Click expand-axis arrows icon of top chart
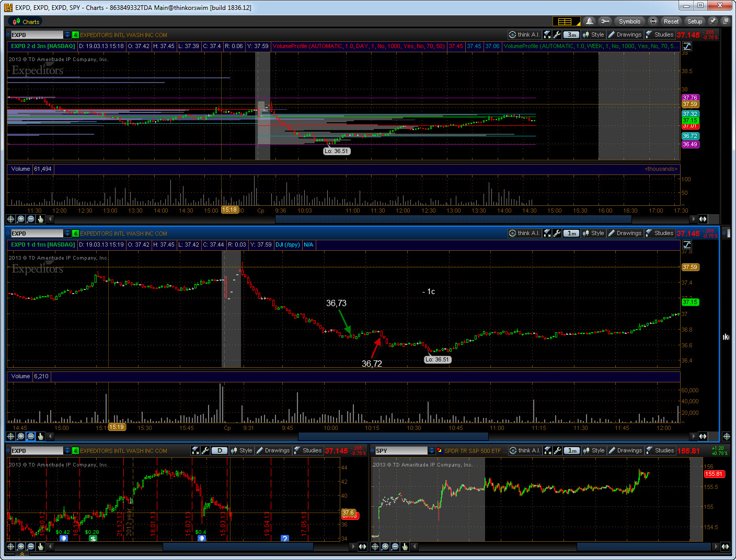The image size is (736, 560). pyautogui.click(x=703, y=219)
